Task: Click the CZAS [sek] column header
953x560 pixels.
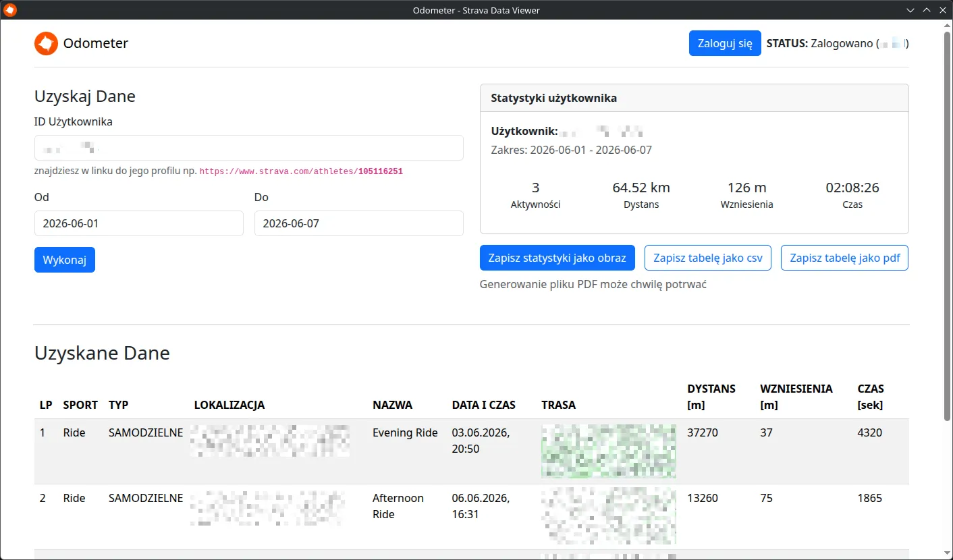Action: tap(871, 397)
